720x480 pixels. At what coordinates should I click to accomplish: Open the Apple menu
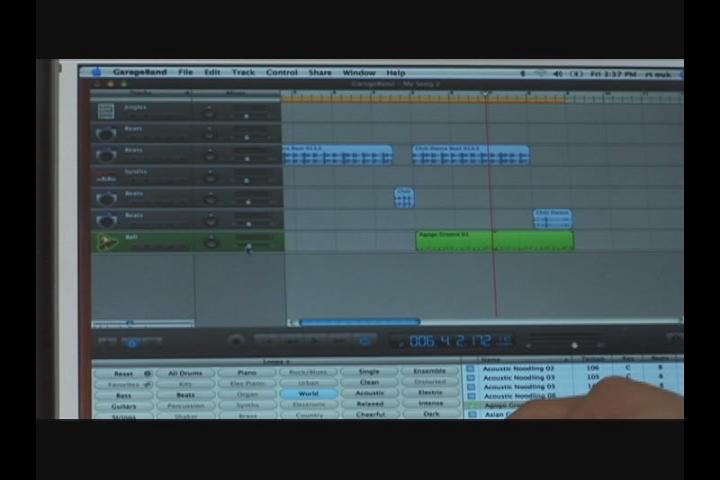tap(96, 72)
